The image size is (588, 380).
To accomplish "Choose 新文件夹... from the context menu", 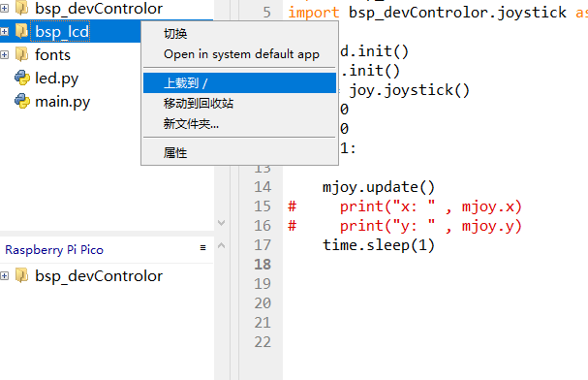I will pos(239,123).
